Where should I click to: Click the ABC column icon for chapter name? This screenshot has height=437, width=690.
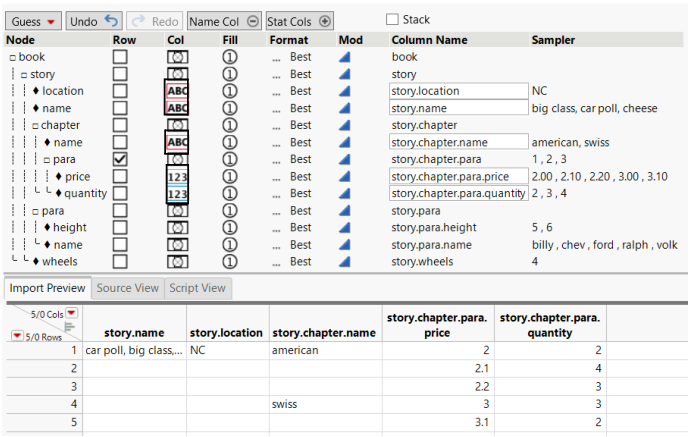click(177, 142)
